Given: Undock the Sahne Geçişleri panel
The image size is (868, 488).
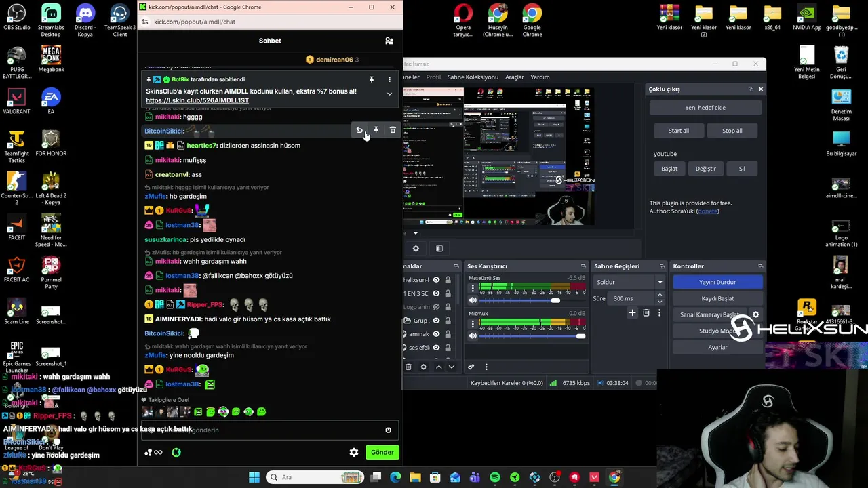Looking at the screenshot, I should point(663,266).
